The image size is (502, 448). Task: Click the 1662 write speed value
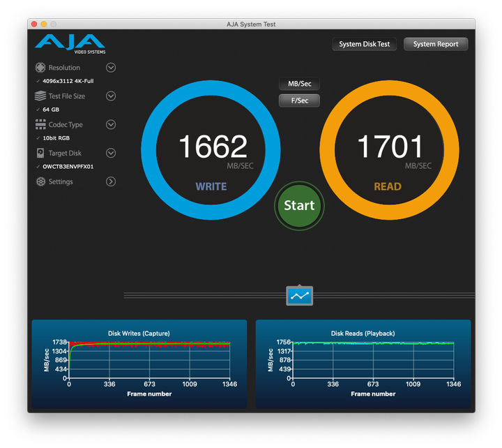click(213, 146)
